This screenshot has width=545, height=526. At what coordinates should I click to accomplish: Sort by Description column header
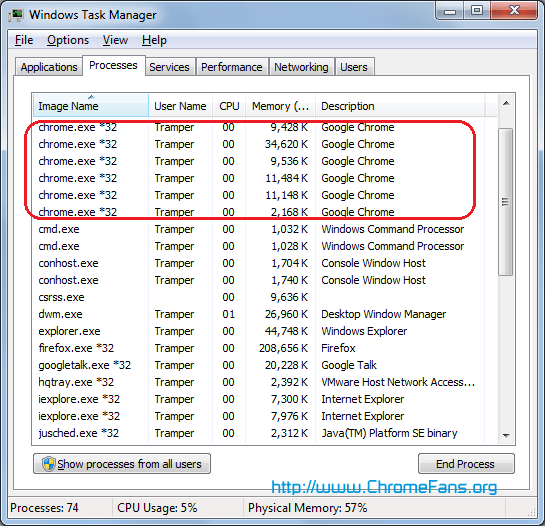click(400, 106)
